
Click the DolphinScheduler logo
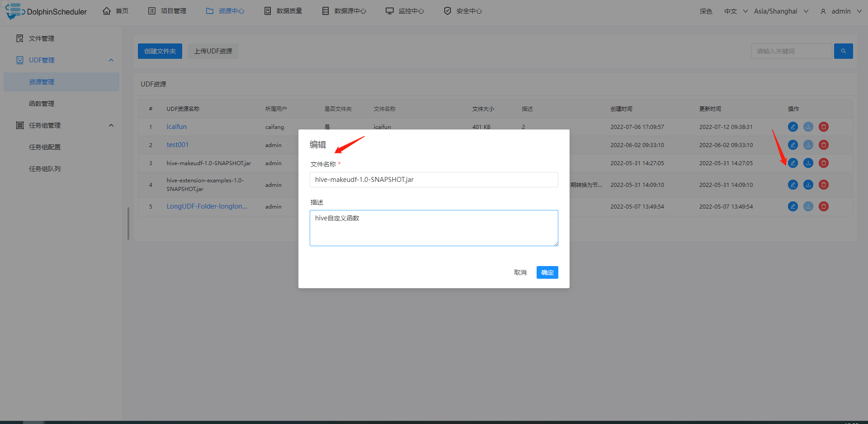coord(46,11)
